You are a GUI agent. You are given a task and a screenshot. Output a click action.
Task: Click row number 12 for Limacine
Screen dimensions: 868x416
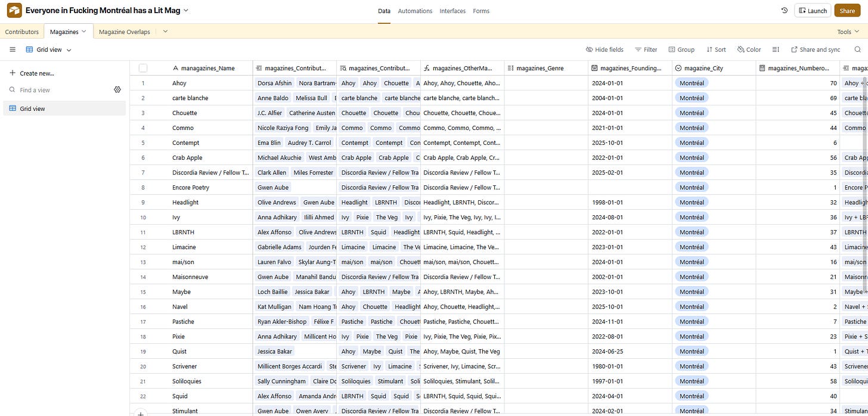click(143, 247)
